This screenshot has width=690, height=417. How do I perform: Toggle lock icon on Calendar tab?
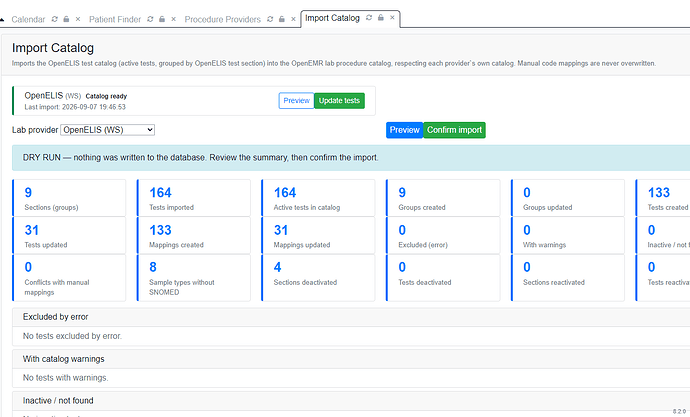[66, 19]
